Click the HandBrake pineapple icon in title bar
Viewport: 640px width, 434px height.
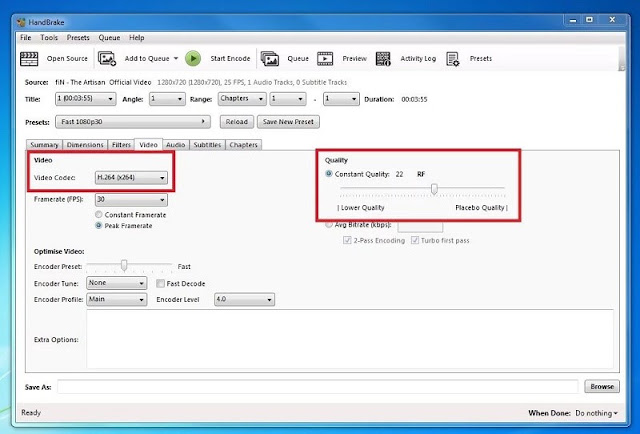pos(21,22)
